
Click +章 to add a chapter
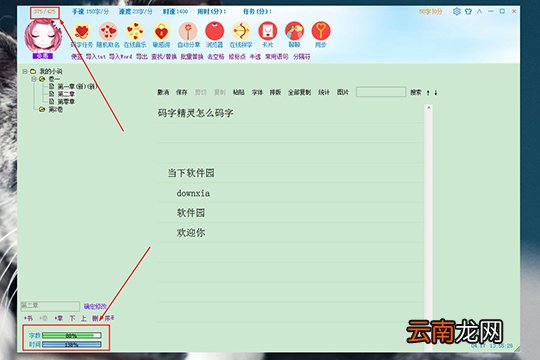coord(59,318)
